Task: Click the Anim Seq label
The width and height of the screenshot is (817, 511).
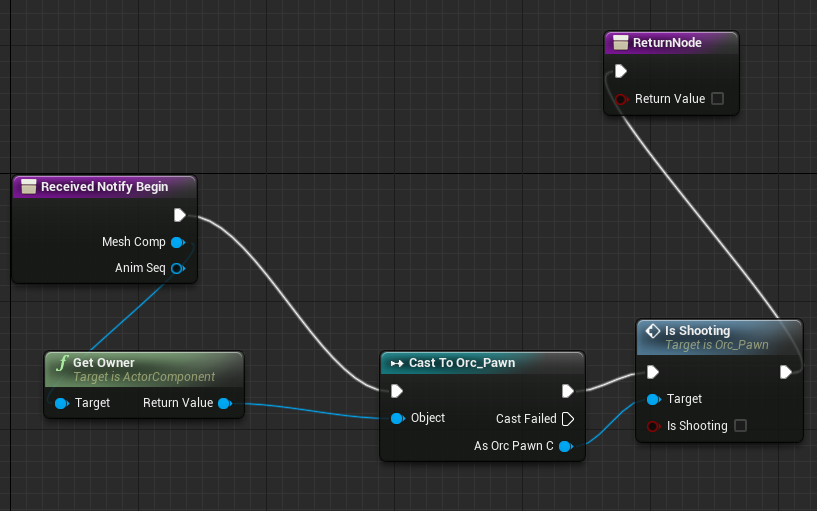Action: 140,268
